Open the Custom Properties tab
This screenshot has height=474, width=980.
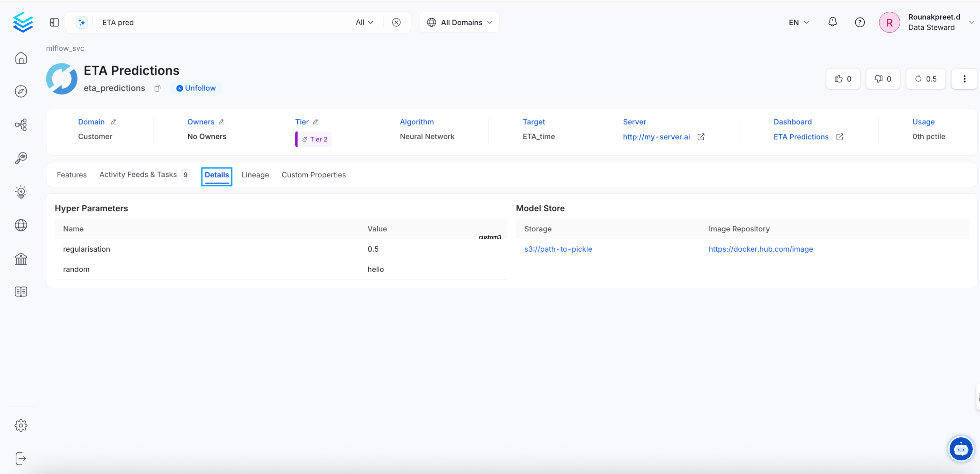pyautogui.click(x=313, y=175)
